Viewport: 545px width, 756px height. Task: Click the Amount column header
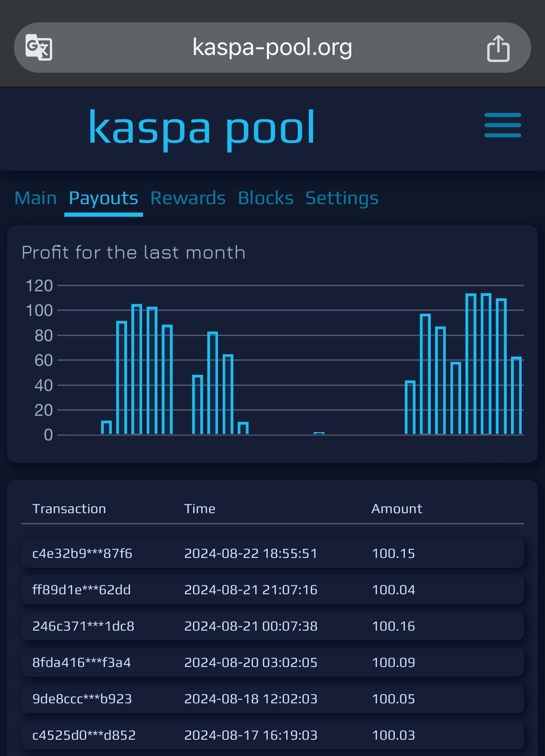point(397,509)
